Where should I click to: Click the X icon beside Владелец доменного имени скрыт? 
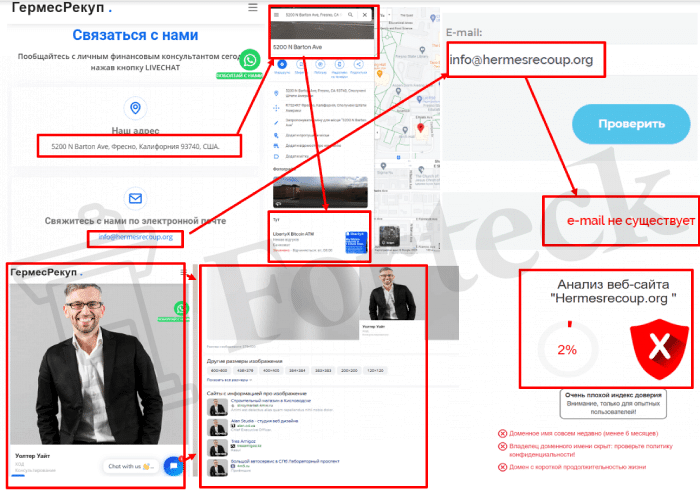502,446
